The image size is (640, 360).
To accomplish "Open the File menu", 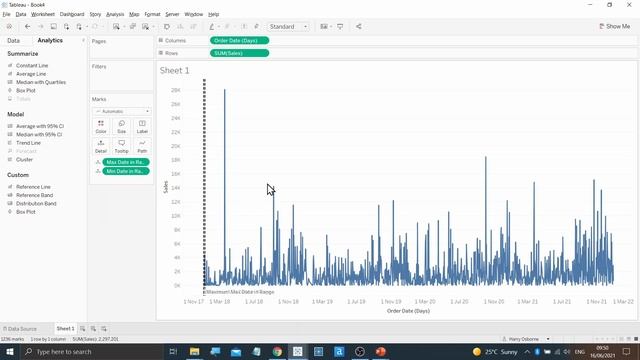I will click(6, 14).
